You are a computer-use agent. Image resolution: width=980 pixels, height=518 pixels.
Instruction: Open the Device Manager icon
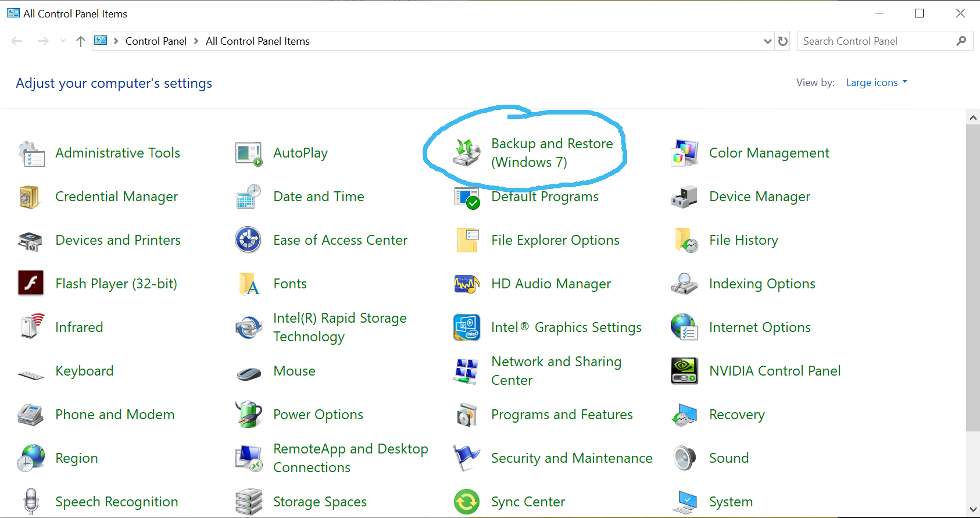click(684, 197)
